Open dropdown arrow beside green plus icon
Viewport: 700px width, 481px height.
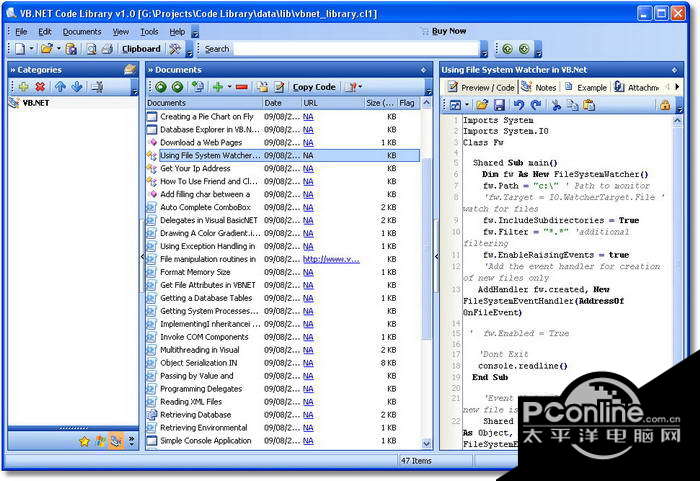tap(229, 87)
